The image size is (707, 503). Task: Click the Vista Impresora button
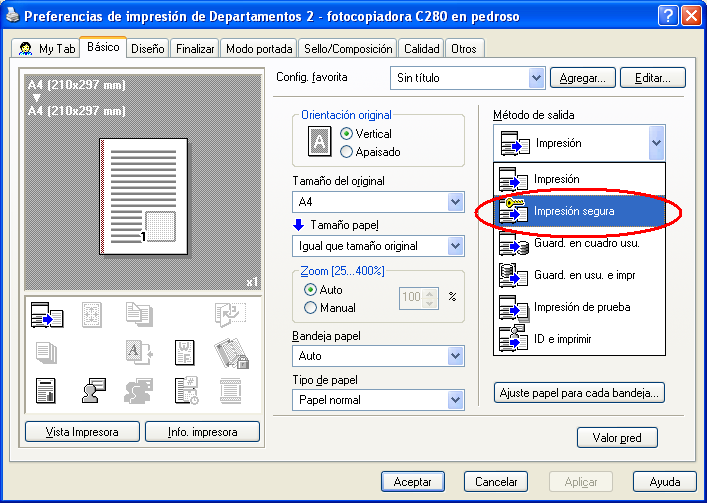[82, 432]
